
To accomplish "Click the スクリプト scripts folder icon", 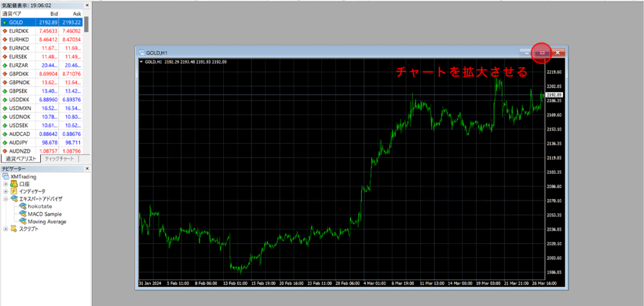I will click(14, 229).
